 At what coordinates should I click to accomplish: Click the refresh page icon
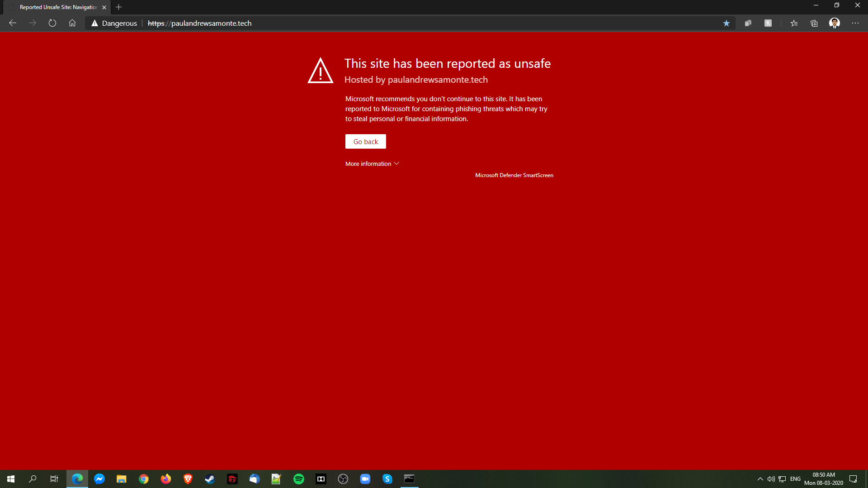pyautogui.click(x=52, y=23)
